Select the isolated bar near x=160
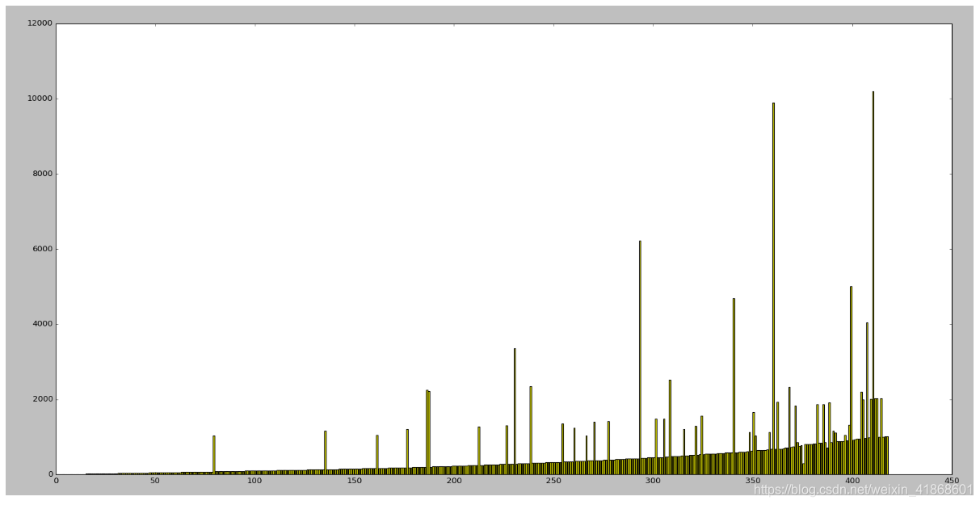 coord(377,455)
